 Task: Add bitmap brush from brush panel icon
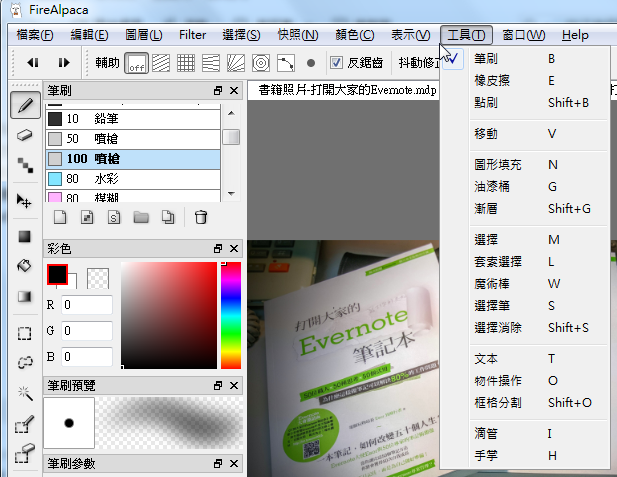(87, 217)
